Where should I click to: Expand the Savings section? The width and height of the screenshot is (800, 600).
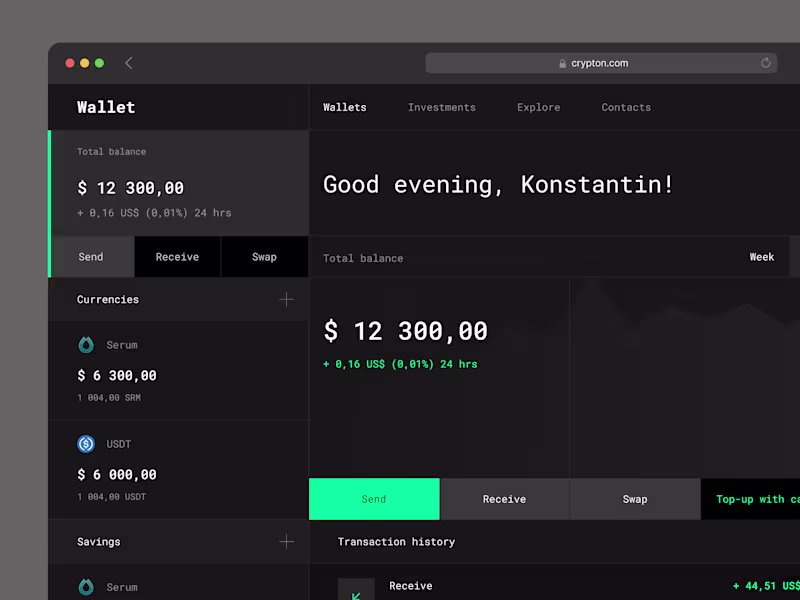coord(287,541)
